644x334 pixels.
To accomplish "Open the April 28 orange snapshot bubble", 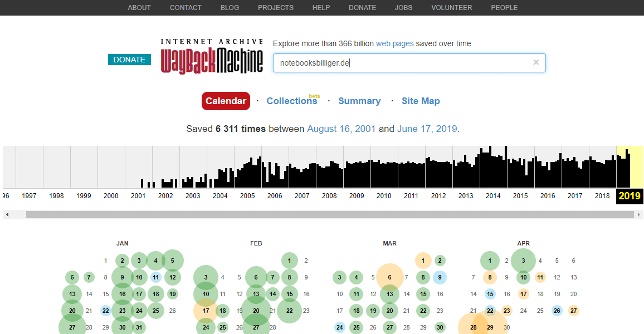I will 473,327.
